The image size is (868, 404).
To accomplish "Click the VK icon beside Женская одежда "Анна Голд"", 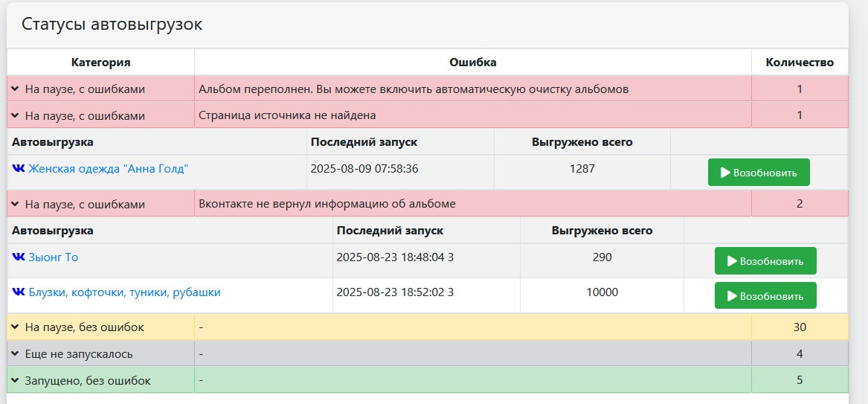I will tap(18, 169).
